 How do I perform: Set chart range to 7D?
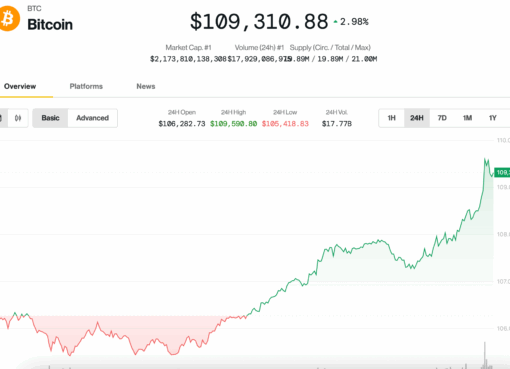442,118
